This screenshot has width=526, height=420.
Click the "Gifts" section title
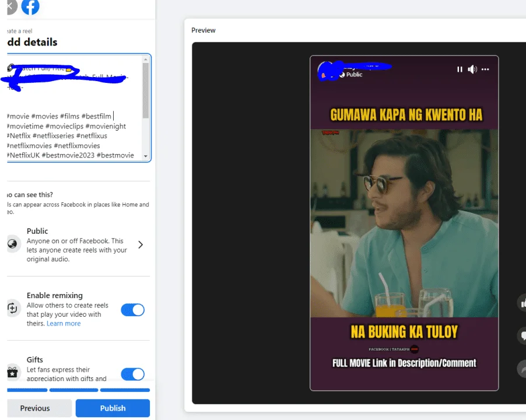point(35,359)
